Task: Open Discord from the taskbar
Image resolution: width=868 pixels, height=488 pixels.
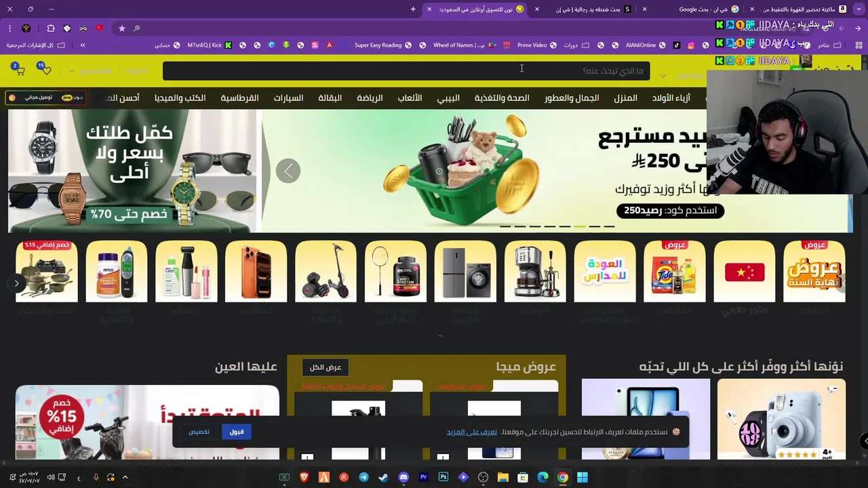Action: coord(403,477)
